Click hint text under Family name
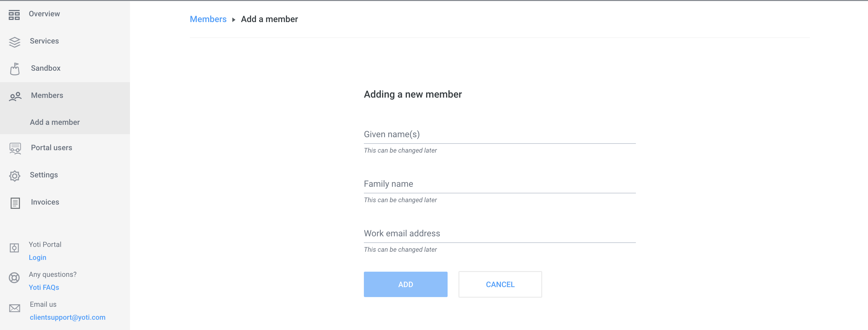The width and height of the screenshot is (868, 330). click(x=400, y=200)
